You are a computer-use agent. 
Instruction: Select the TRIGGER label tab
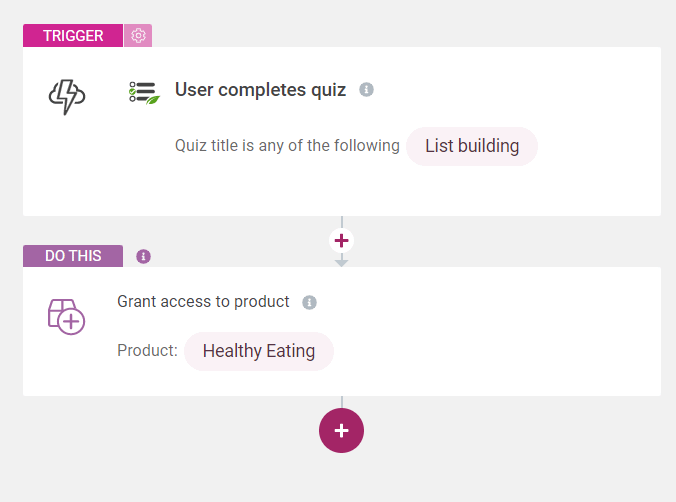pos(73,36)
